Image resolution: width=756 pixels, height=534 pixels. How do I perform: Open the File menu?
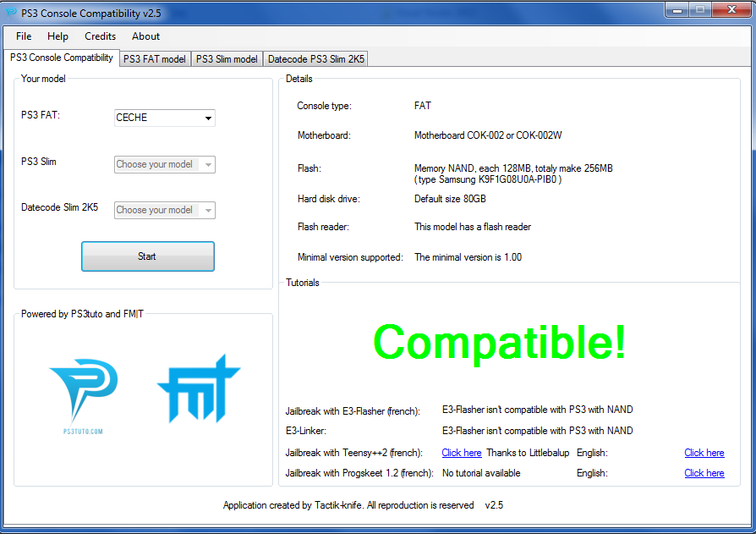point(24,36)
